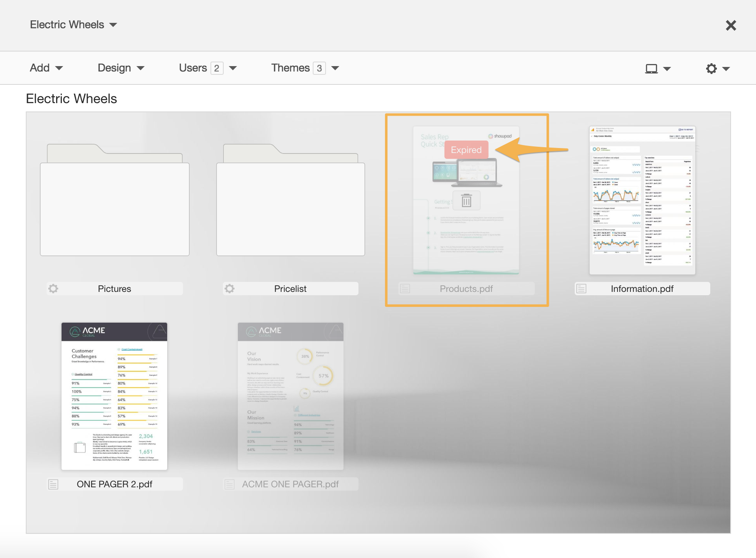The image size is (756, 558).
Task: Open the Electric Wheels dropdown in header
Action: tap(73, 25)
